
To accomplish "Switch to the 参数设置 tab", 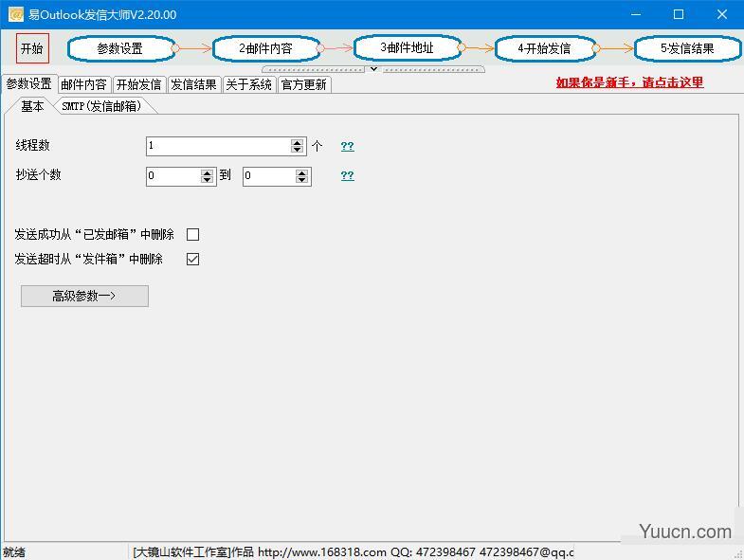I will coord(29,84).
